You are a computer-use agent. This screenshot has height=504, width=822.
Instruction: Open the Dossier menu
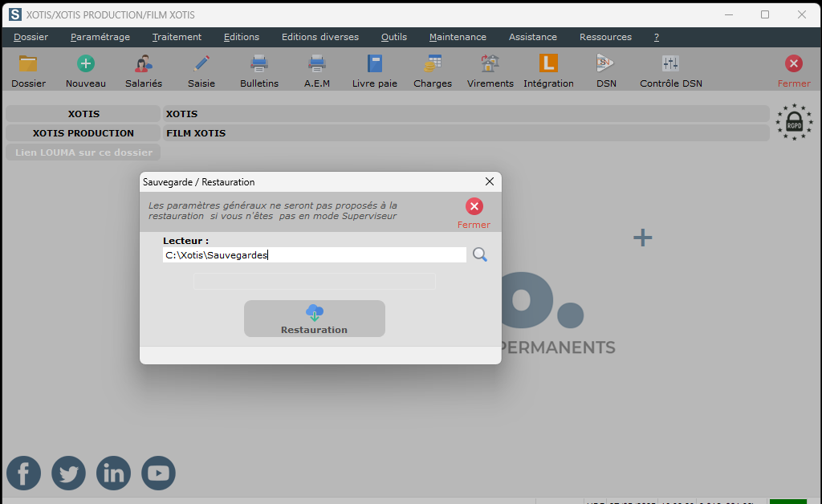coord(31,37)
